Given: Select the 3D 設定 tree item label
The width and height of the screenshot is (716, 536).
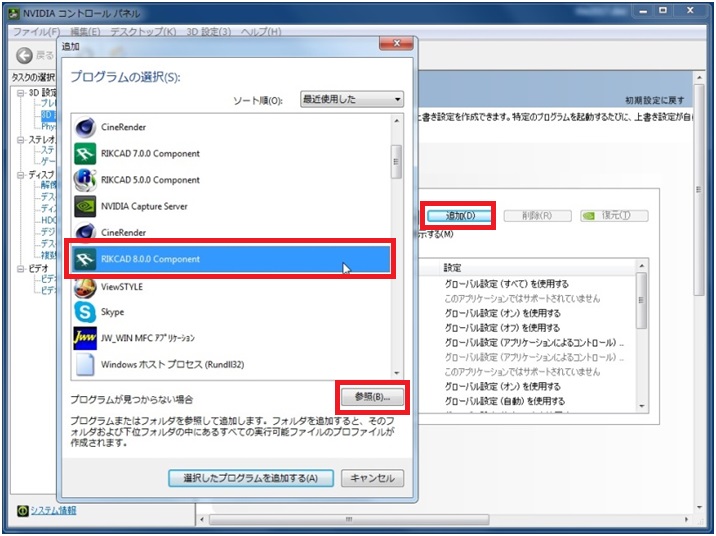Looking at the screenshot, I should (x=42, y=93).
